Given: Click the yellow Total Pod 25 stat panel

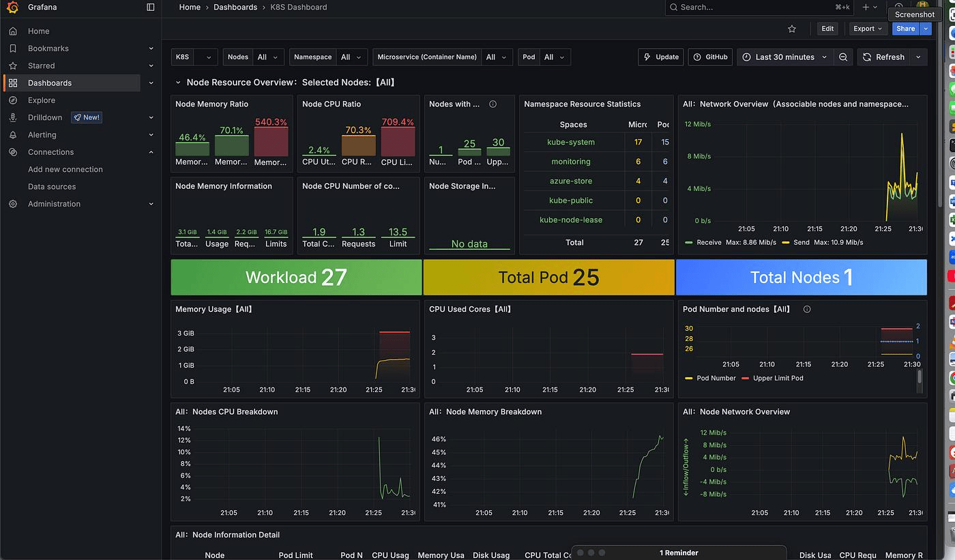Looking at the screenshot, I should click(x=548, y=277).
